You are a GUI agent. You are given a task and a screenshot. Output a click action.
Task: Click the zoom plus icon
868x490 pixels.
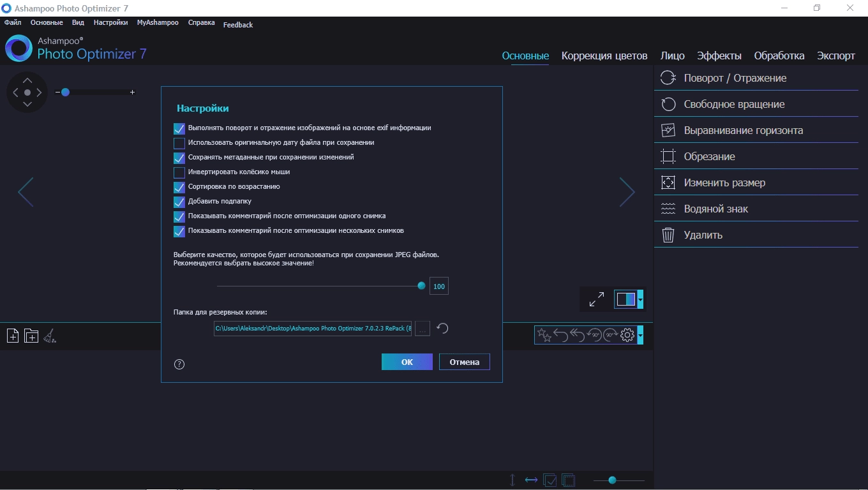[132, 93]
